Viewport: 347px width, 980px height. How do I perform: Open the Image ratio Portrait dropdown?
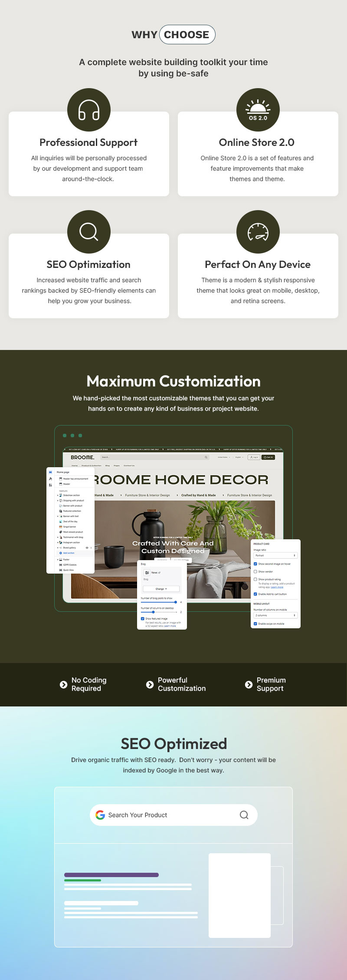275,555
